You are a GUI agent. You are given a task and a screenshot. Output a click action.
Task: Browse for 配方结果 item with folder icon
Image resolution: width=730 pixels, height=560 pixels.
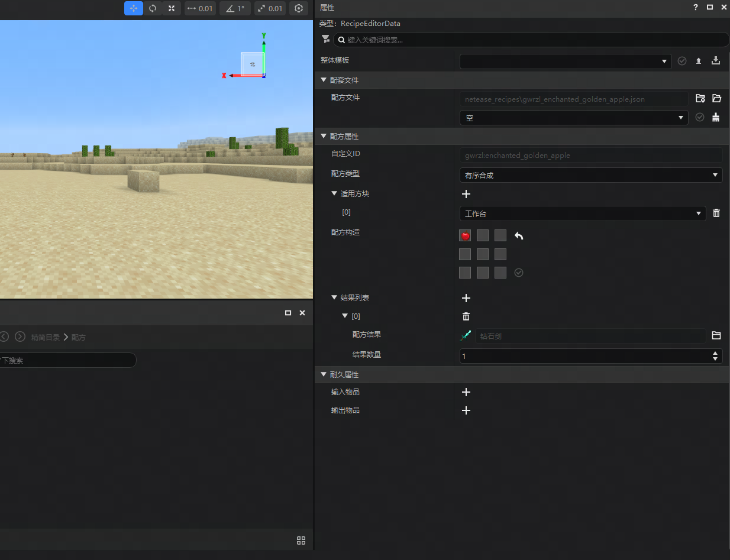tap(716, 335)
